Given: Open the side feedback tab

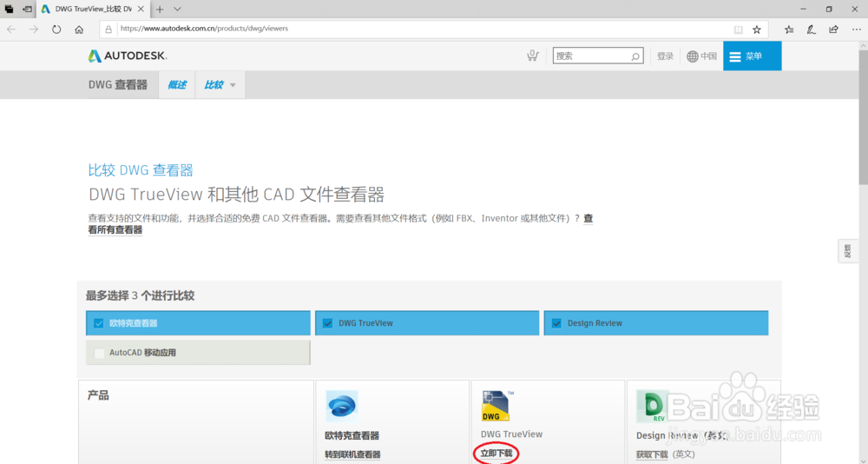Looking at the screenshot, I should point(847,251).
